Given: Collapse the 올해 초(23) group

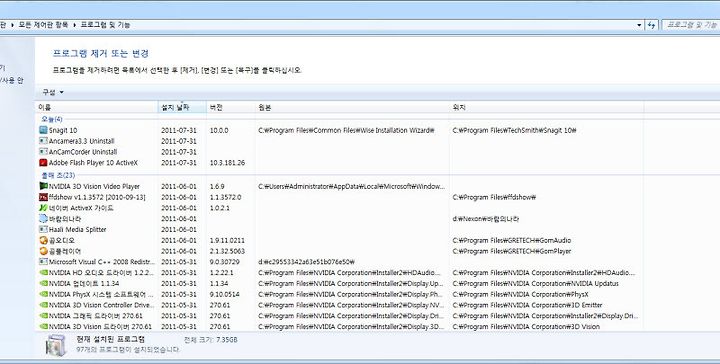Looking at the screenshot, I should coord(58,175).
